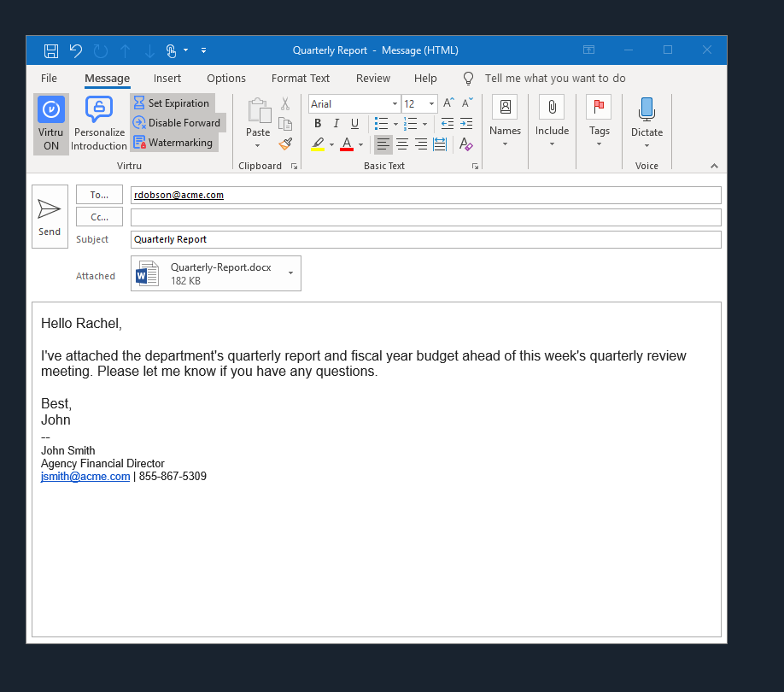
Task: Click the Save icon in title bar
Action: (x=51, y=50)
